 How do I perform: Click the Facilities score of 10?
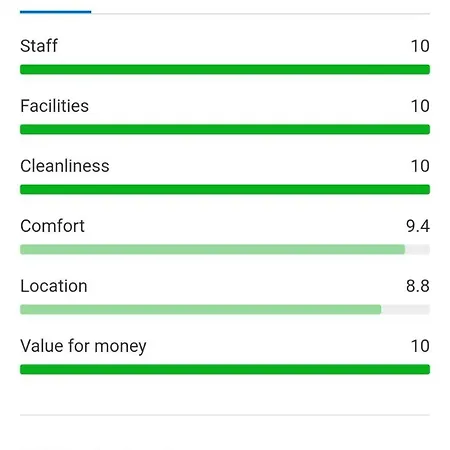(420, 106)
